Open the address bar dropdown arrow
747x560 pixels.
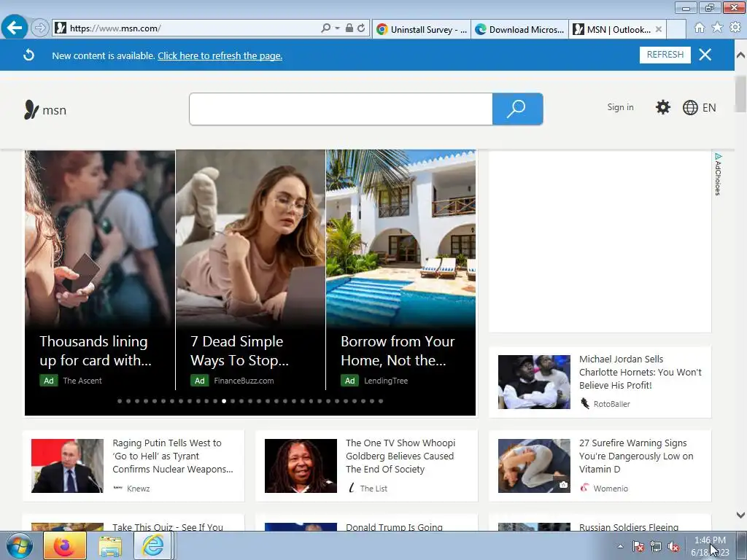point(337,28)
